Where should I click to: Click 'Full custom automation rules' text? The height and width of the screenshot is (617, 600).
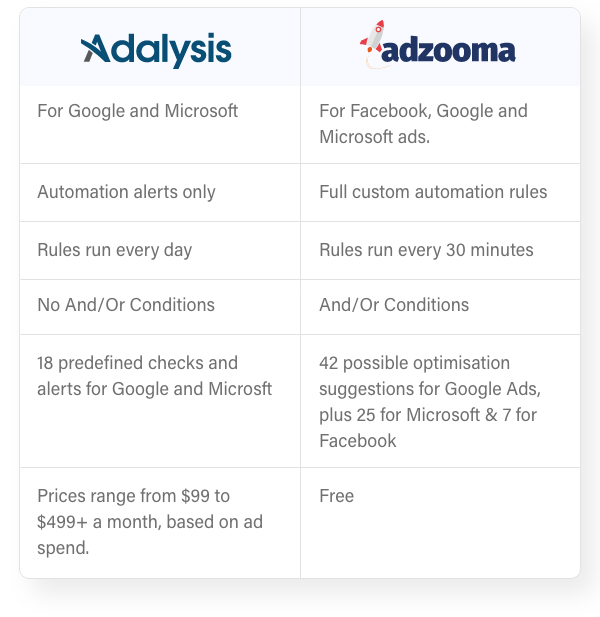click(433, 192)
